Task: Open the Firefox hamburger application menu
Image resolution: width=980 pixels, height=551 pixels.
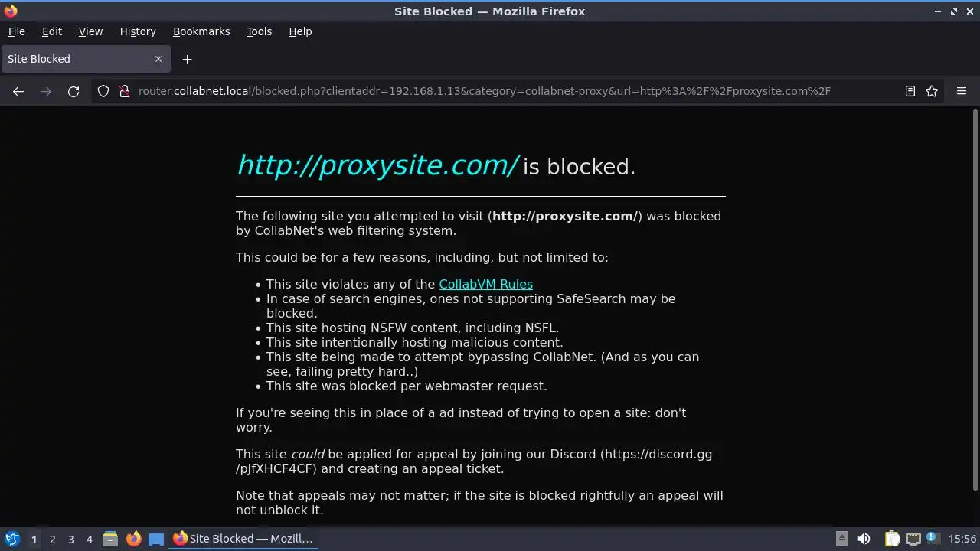Action: pyautogui.click(x=962, y=91)
